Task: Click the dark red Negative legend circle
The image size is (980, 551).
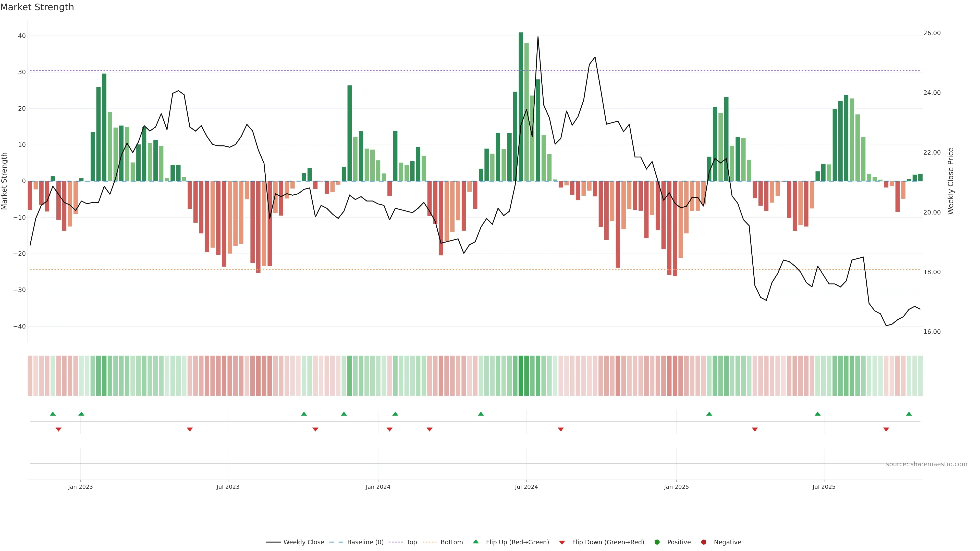Action: [703, 542]
